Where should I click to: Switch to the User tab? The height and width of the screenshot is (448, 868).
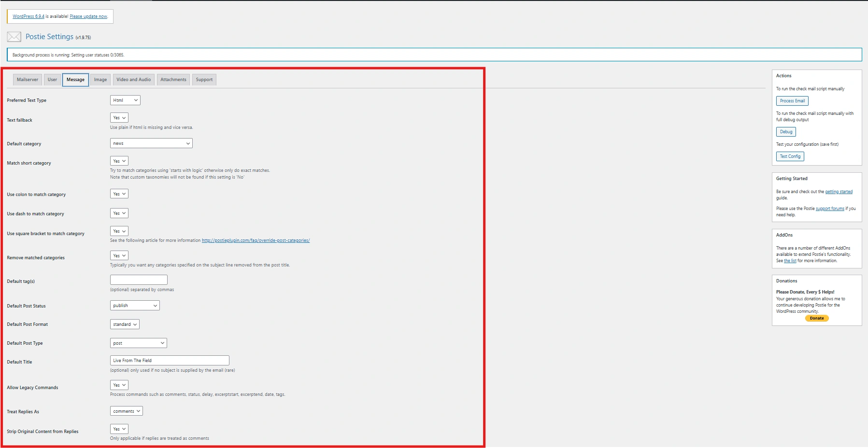point(52,80)
